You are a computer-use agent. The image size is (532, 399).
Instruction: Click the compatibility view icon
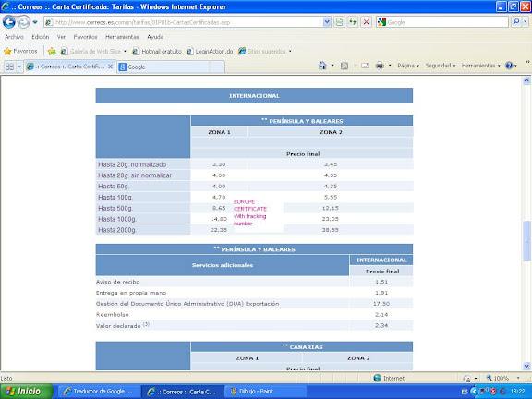coord(339,22)
